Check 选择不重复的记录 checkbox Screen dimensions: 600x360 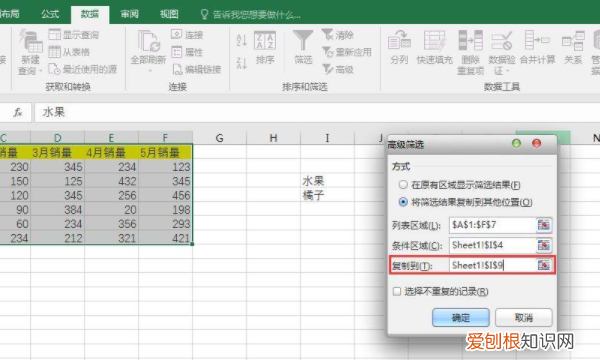pyautogui.click(x=397, y=292)
